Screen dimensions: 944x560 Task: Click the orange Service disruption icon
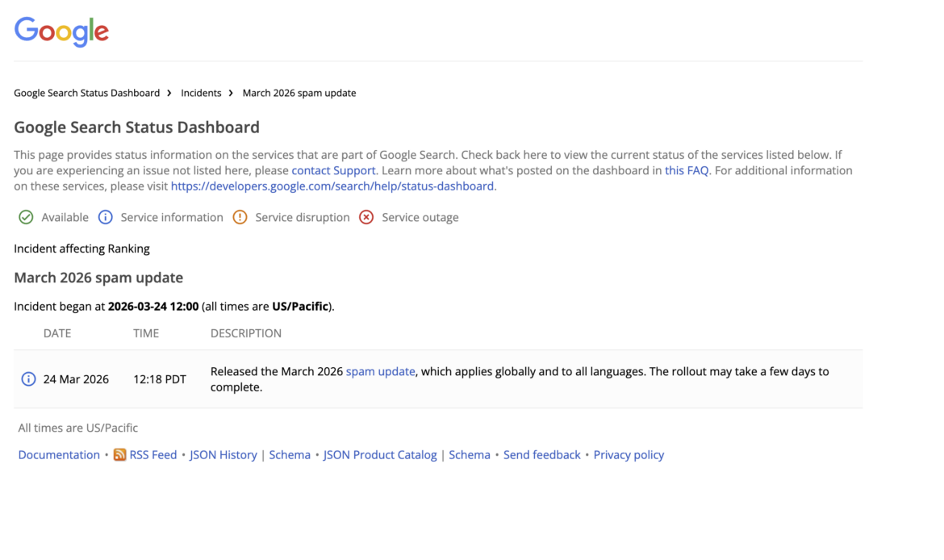[240, 217]
